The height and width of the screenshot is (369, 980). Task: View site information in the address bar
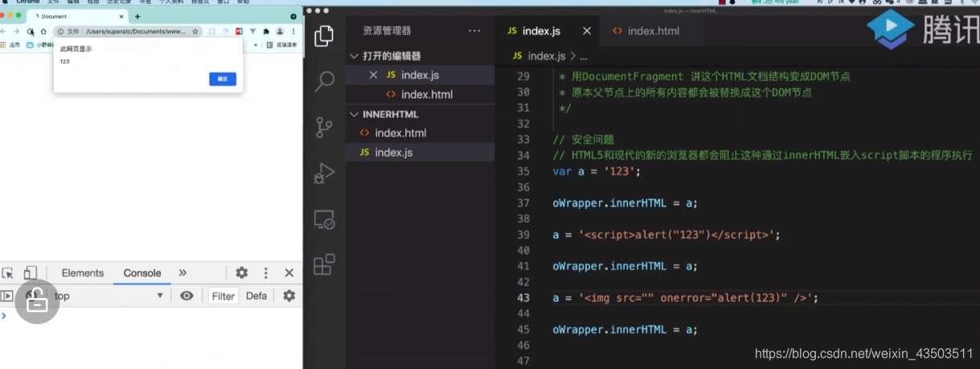tap(60, 31)
